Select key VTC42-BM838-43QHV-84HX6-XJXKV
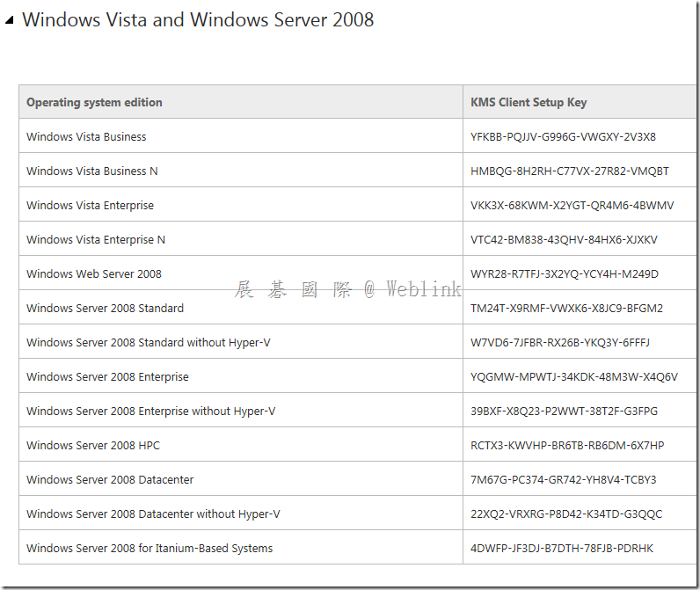The width and height of the screenshot is (700, 590). 564,240
